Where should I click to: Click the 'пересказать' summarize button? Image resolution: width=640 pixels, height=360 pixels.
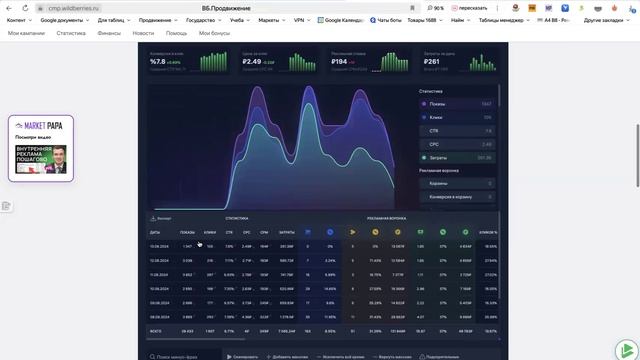[x=469, y=8]
